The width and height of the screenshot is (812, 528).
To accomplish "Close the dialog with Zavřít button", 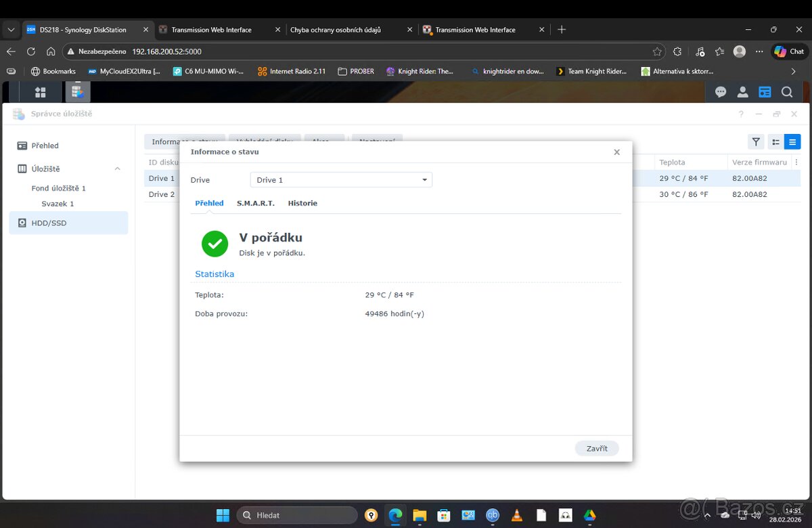I will pyautogui.click(x=596, y=448).
